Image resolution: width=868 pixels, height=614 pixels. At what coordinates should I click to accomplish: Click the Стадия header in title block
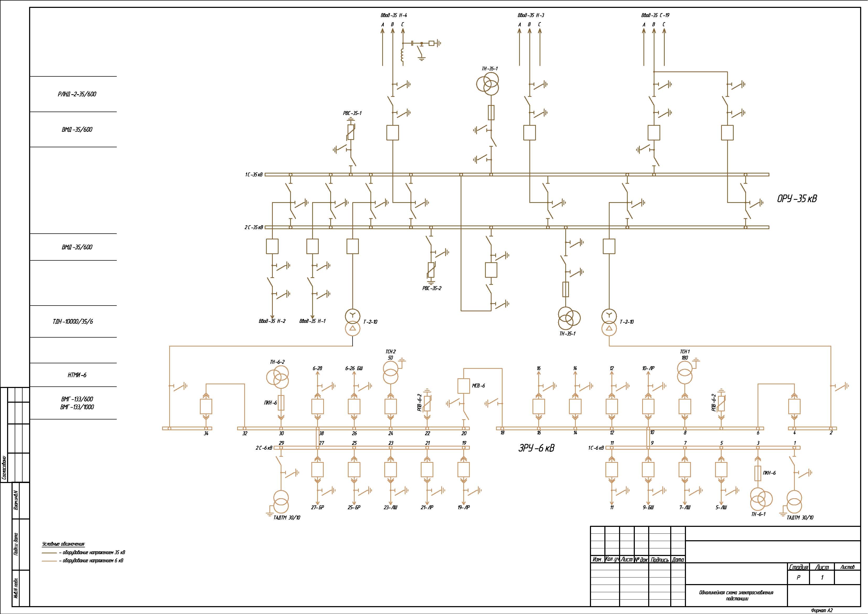click(x=798, y=567)
